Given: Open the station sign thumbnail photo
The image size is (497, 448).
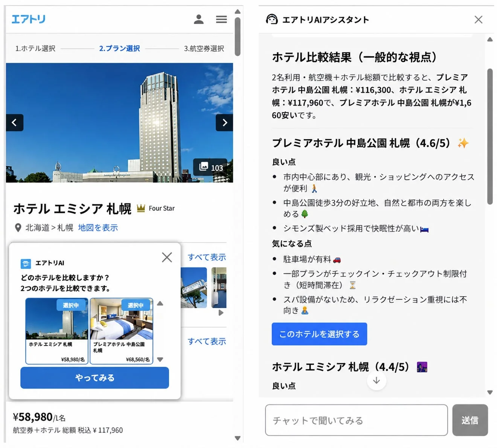Looking at the screenshot, I should point(194,288).
